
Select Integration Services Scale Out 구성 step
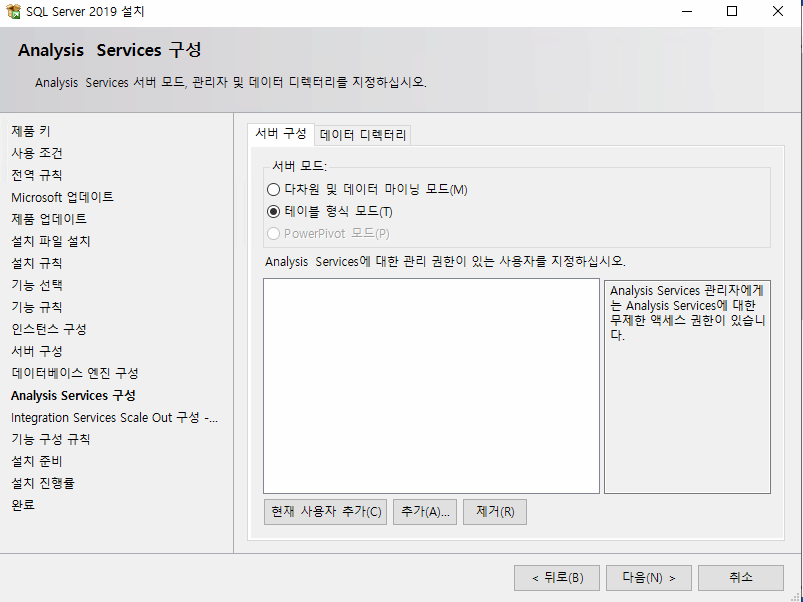point(115,418)
